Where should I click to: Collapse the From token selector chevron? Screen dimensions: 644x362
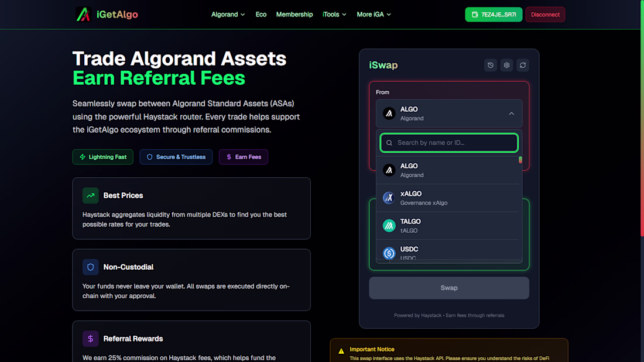(x=511, y=113)
